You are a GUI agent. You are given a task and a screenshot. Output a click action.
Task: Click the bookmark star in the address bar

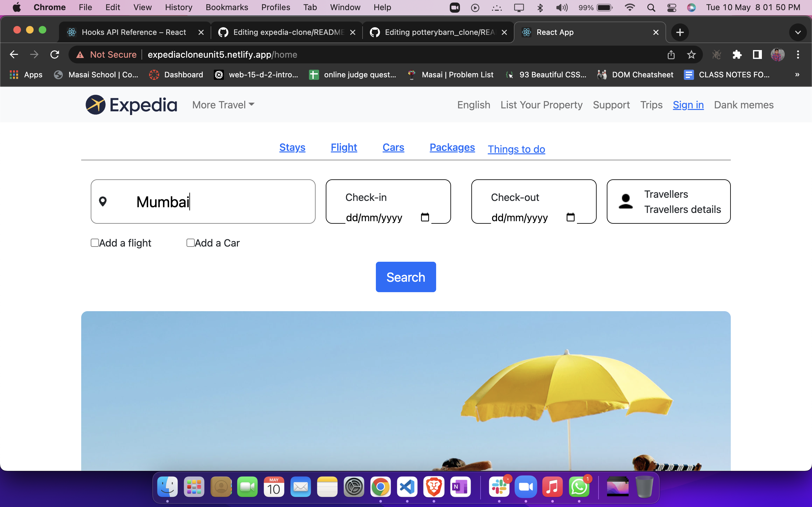[691, 54]
